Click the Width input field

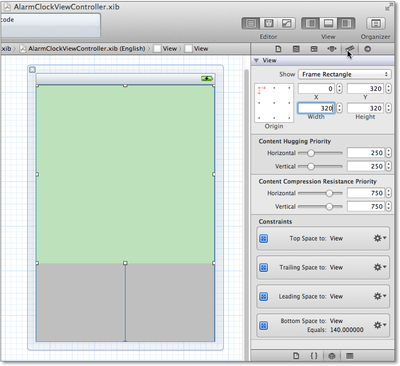pos(316,108)
